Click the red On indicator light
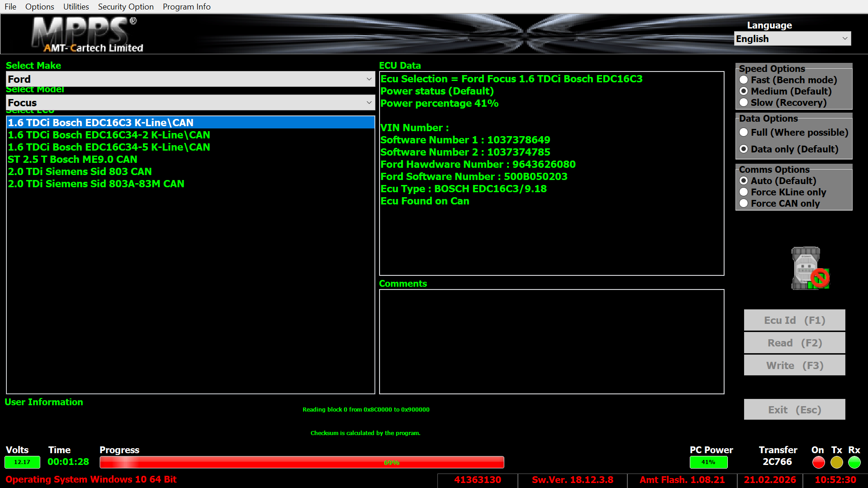Image resolution: width=868 pixels, height=488 pixels. click(x=818, y=462)
